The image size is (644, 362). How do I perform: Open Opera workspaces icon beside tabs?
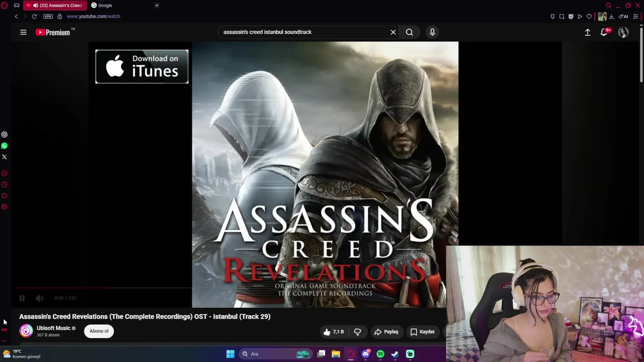(17, 5)
